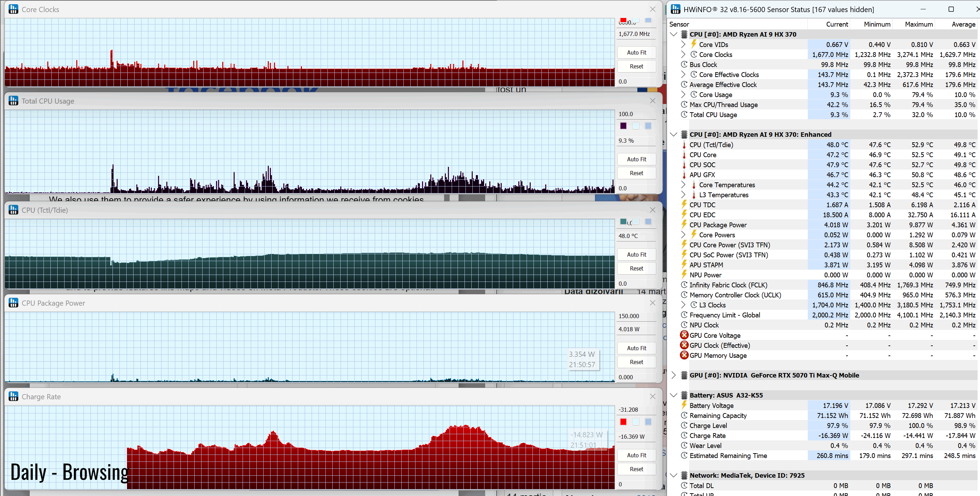The height and width of the screenshot is (496, 980).
Task: Expand the Core Temperatures row
Action: [683, 185]
